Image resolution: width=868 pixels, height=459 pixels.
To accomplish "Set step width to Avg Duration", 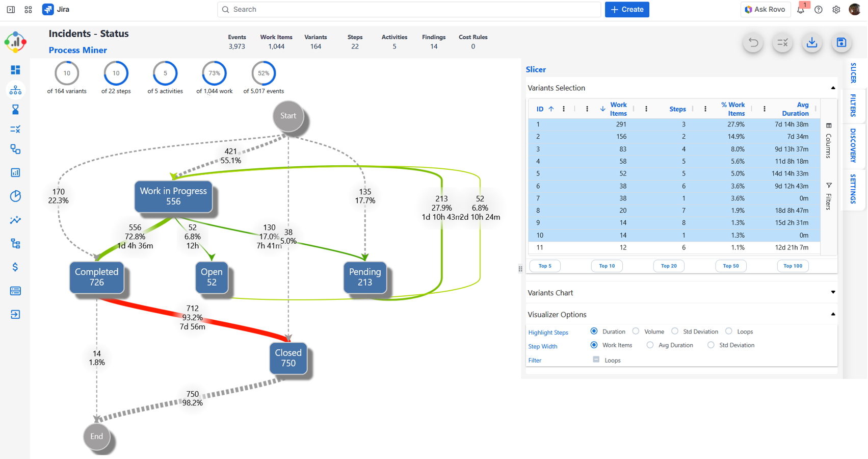I will tap(650, 345).
